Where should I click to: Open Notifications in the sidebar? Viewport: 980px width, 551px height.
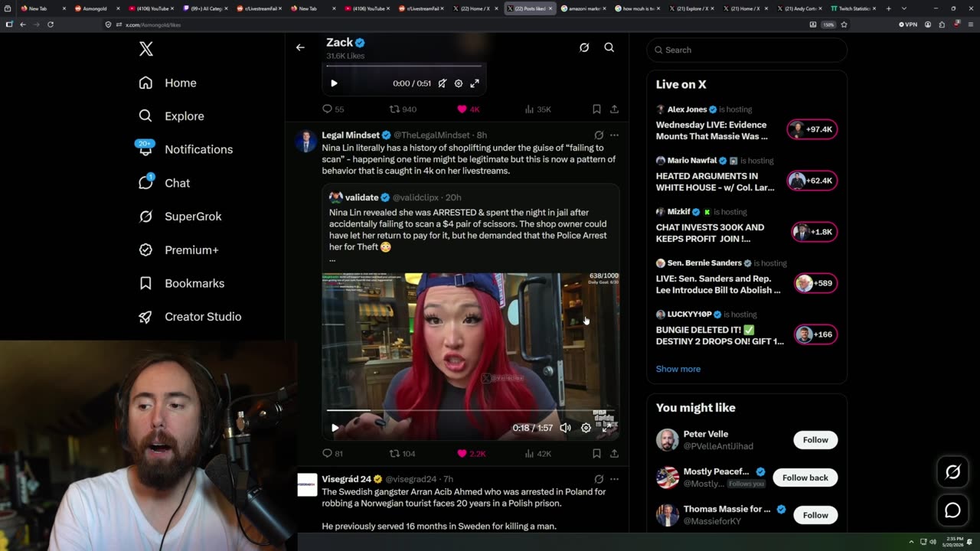(185, 149)
